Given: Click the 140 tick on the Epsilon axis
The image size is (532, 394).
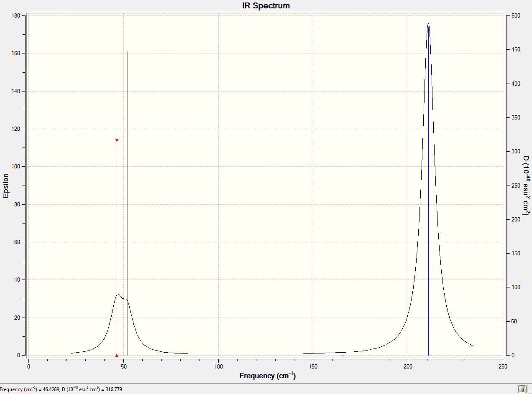Looking at the screenshot, I should click(x=16, y=91).
